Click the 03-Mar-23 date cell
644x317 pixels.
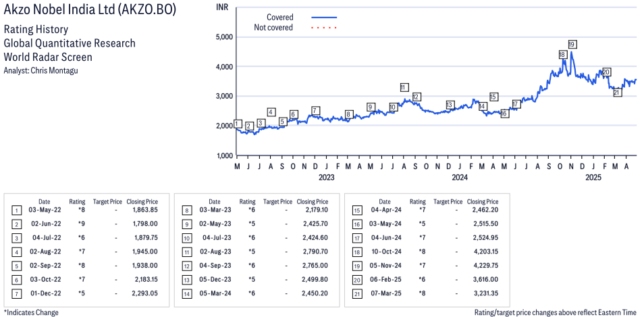[215, 210]
